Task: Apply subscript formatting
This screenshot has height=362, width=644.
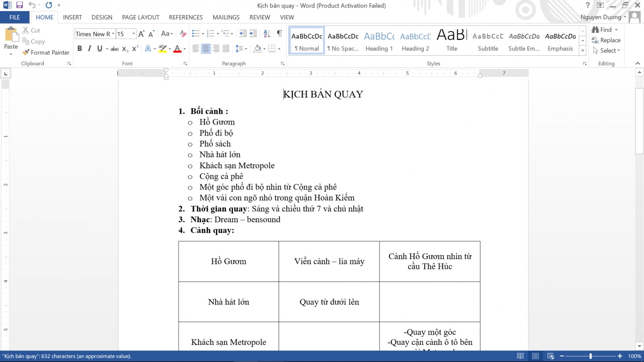Action: 125,49
